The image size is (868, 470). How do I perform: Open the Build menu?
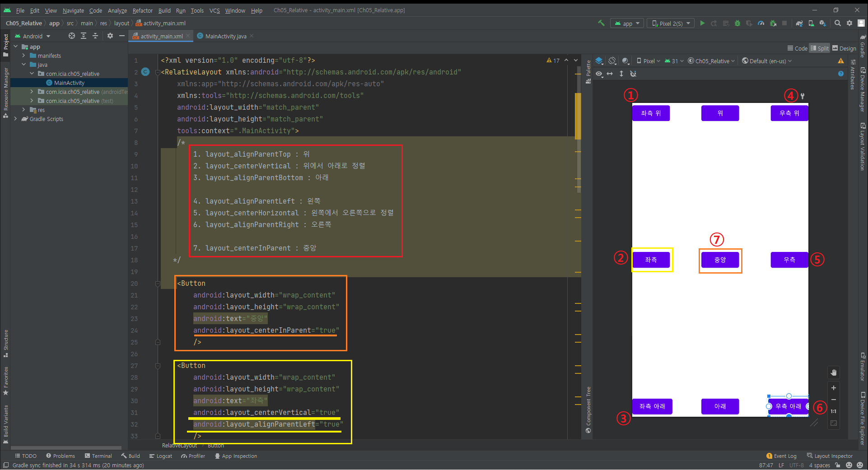(164, 10)
